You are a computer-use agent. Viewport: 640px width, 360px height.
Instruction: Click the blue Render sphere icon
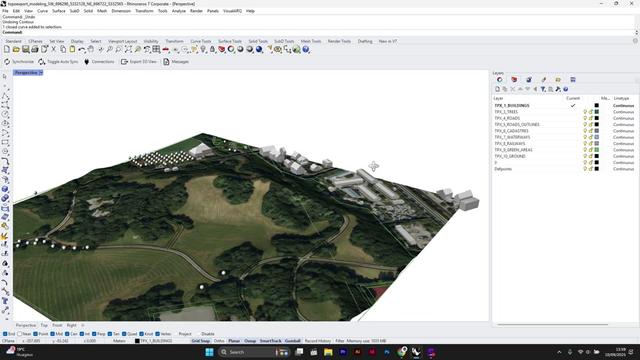tap(259, 49)
